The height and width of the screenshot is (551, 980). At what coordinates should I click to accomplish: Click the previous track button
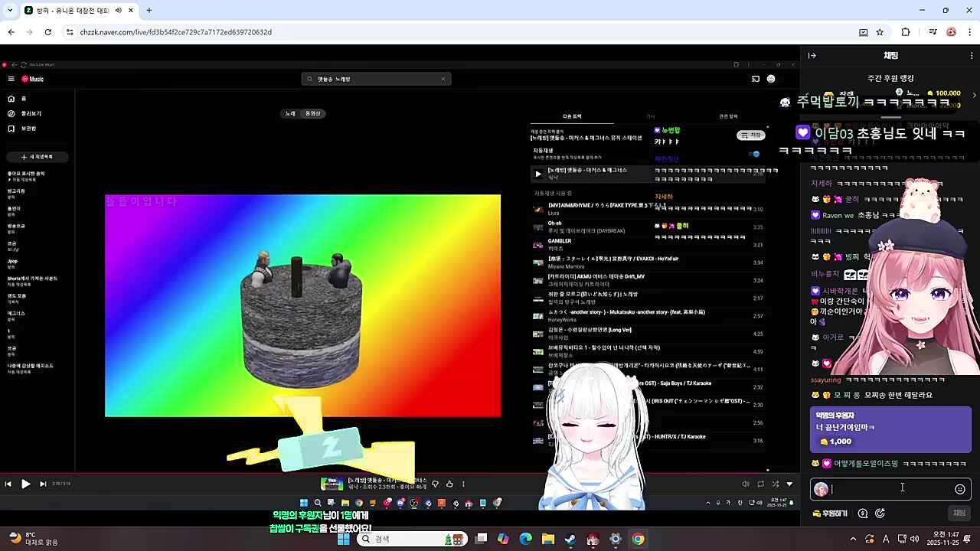pos(8,484)
